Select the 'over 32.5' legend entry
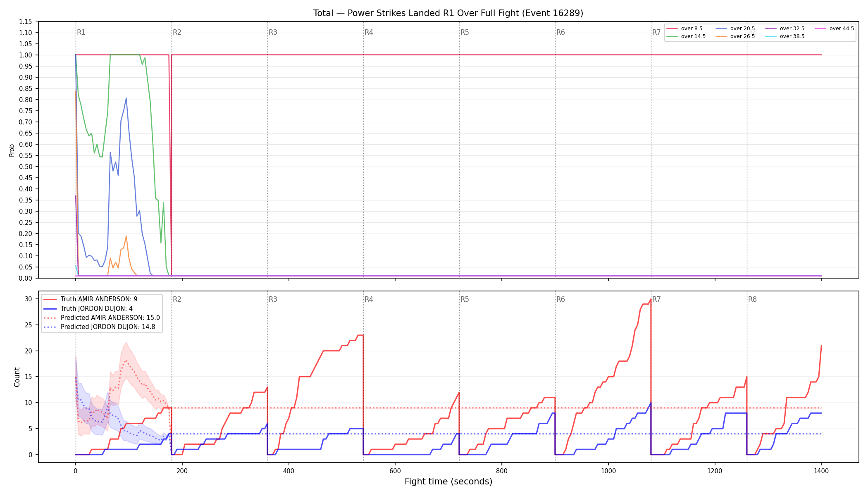The height and width of the screenshot is (496, 868). (785, 29)
